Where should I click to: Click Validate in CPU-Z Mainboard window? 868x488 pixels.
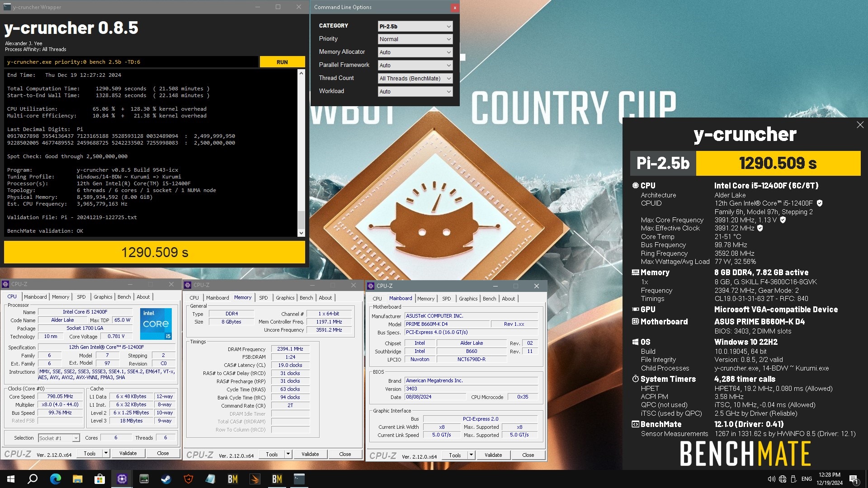[x=493, y=455]
